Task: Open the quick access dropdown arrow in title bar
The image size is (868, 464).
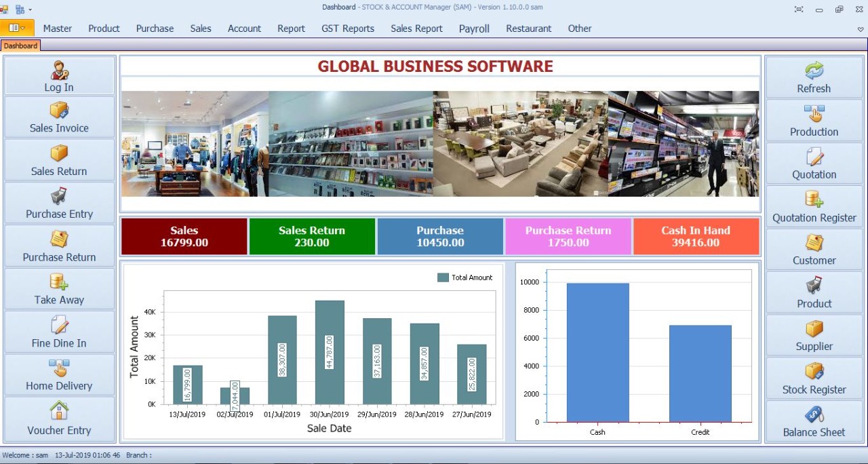Action: [x=30, y=9]
